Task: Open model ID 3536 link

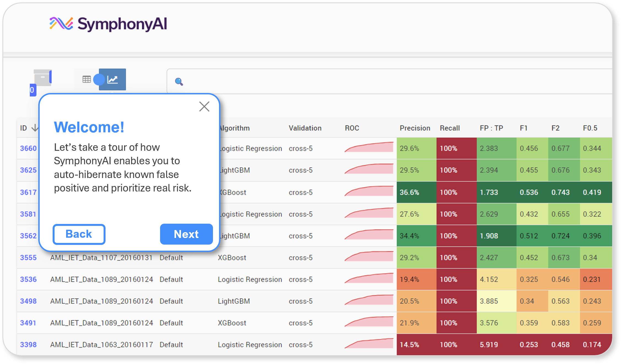Action: [28, 279]
